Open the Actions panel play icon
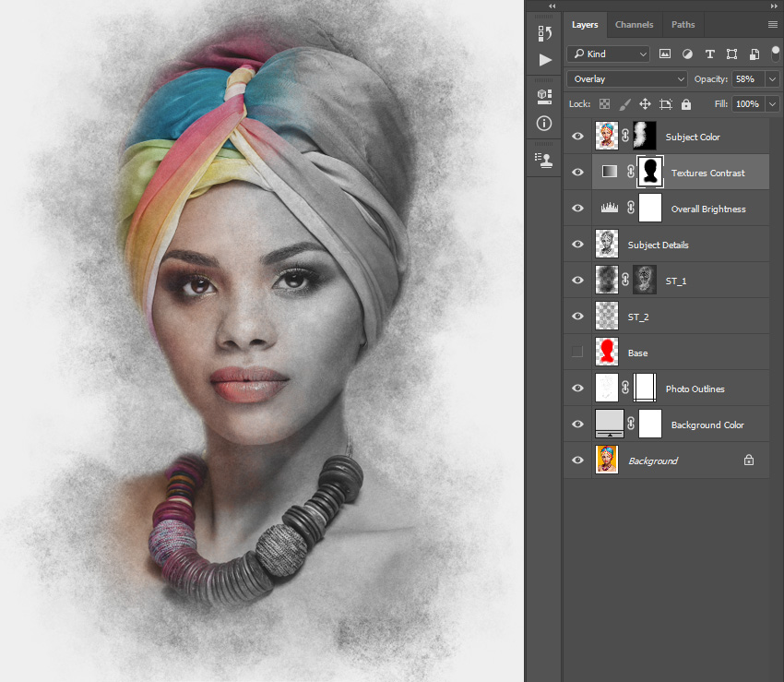784x682 pixels. (x=545, y=60)
